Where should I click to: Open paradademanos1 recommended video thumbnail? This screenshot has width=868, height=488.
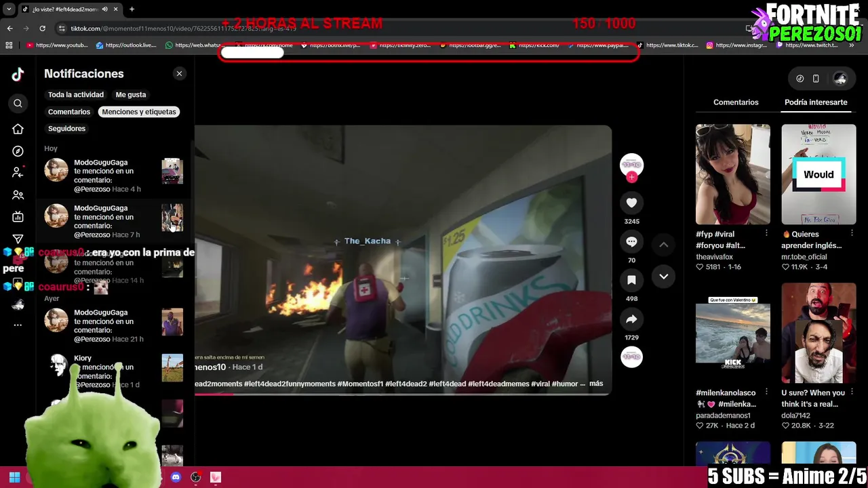tap(733, 333)
